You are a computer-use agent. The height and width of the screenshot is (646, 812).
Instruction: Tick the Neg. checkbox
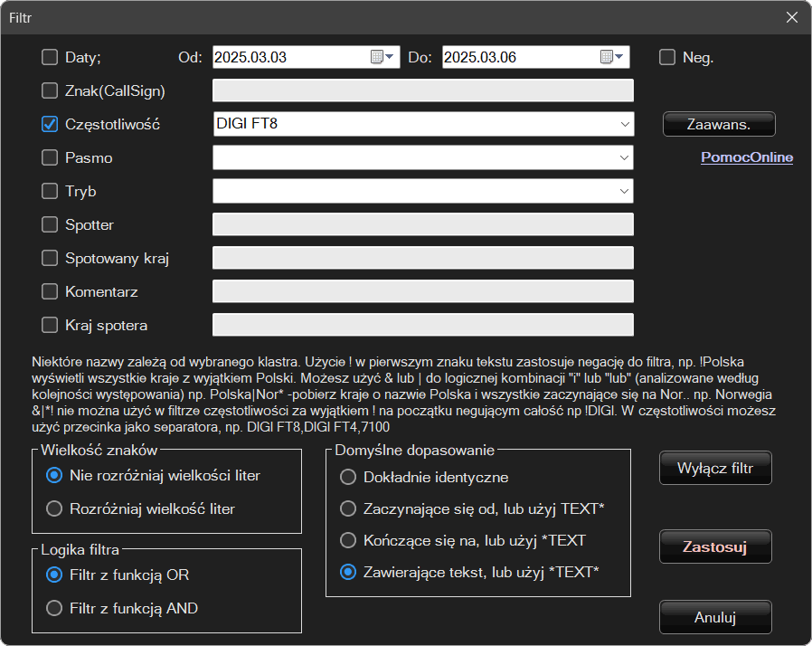667,58
